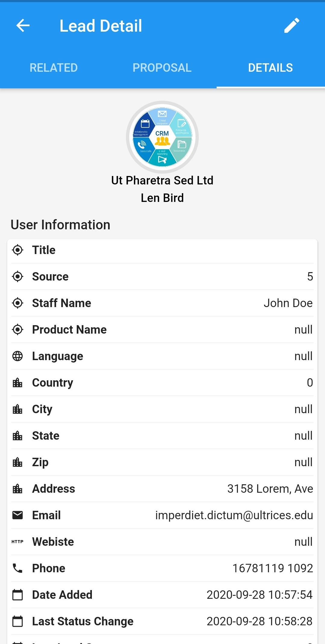Open the PROPOSAL tab
This screenshot has width=325, height=644.
click(162, 68)
